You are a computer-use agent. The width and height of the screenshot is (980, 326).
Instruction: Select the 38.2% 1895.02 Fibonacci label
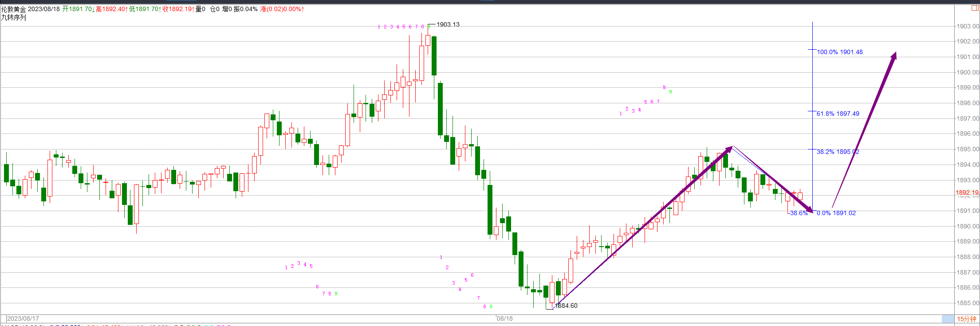coord(838,152)
